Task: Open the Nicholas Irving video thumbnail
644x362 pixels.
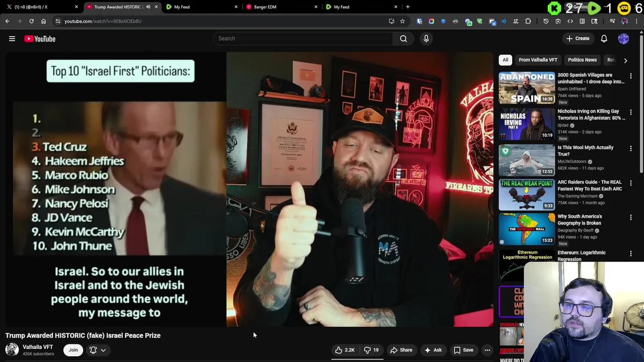Action: [526, 124]
